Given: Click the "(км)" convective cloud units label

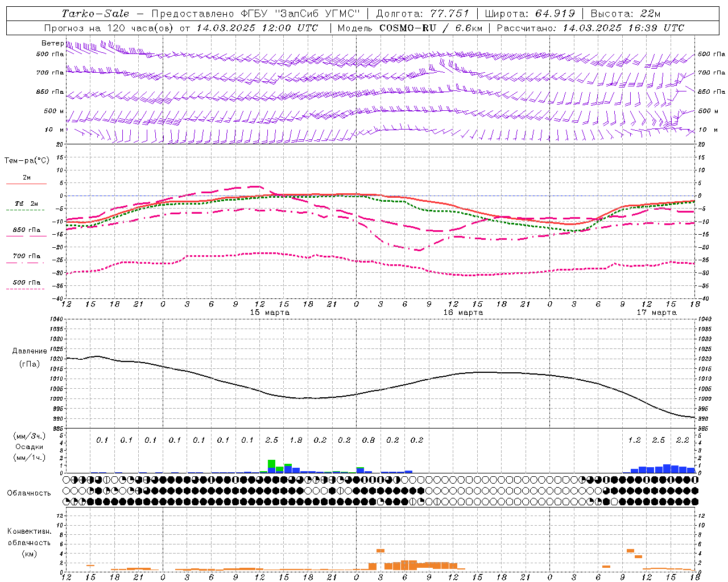Looking at the screenshot, I should click(x=29, y=554).
